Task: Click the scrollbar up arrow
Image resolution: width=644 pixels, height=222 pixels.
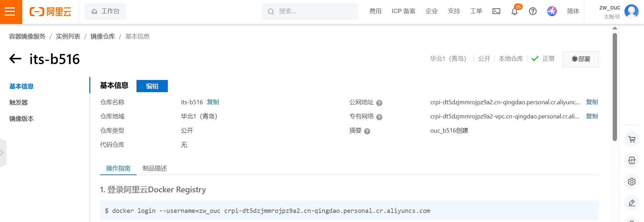Action: click(615, 28)
